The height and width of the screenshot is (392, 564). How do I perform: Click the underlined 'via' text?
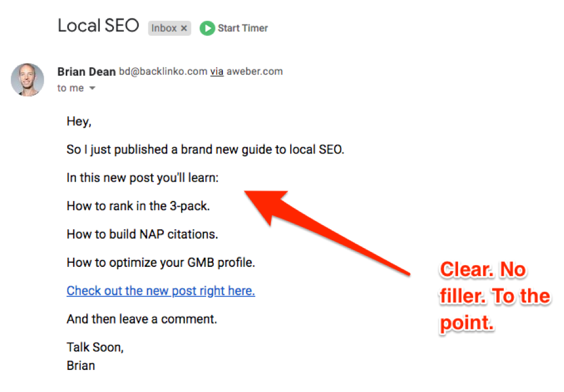click(217, 71)
